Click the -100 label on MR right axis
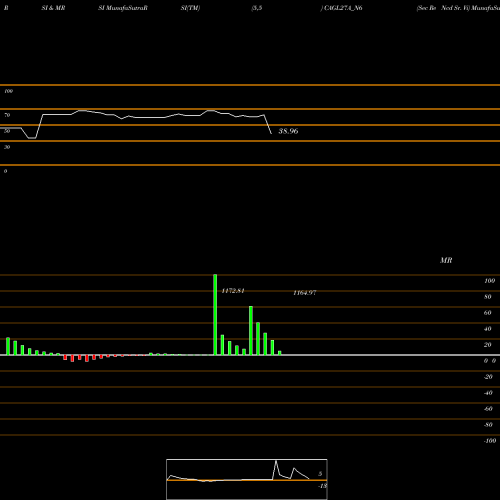The image size is (500, 500). coord(490,441)
